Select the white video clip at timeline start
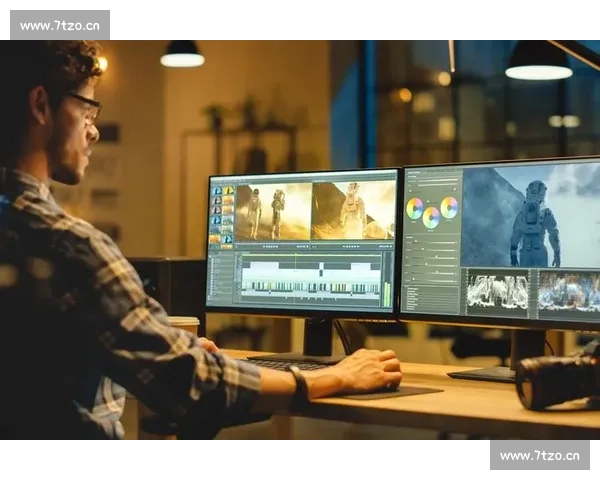Screen dimensions: 600x480 (258, 267)
